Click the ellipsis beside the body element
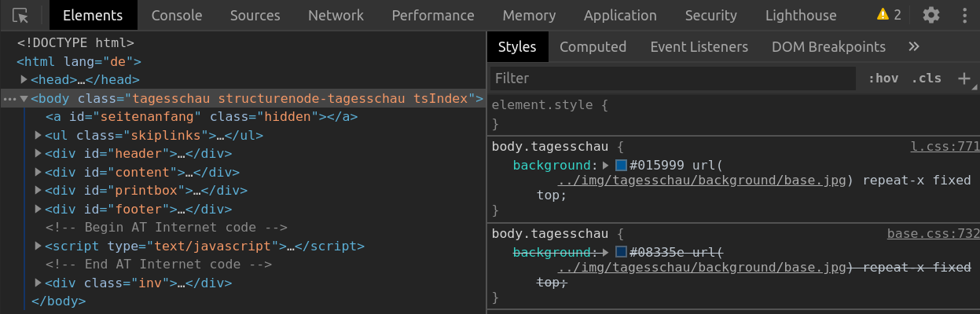 coord(9,99)
